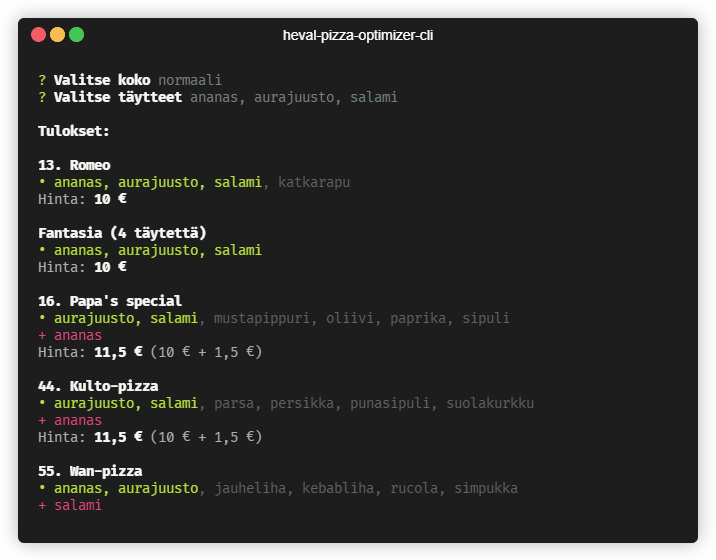
Task: Click the selected toppings 'ananas, aurajuusto, salami' answer
Action: point(294,97)
